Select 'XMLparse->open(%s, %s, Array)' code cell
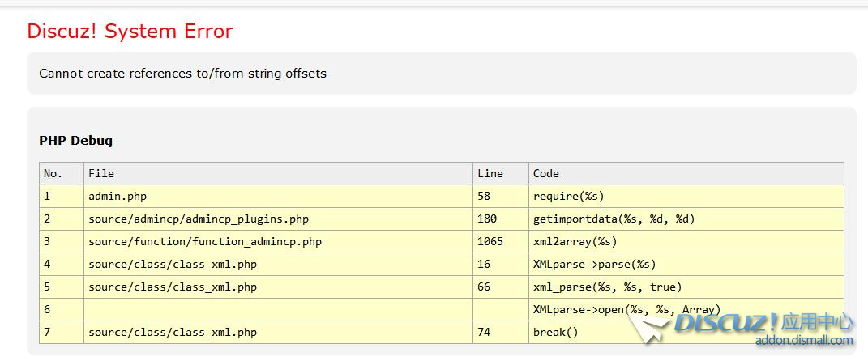The image size is (868, 361). click(x=686, y=309)
